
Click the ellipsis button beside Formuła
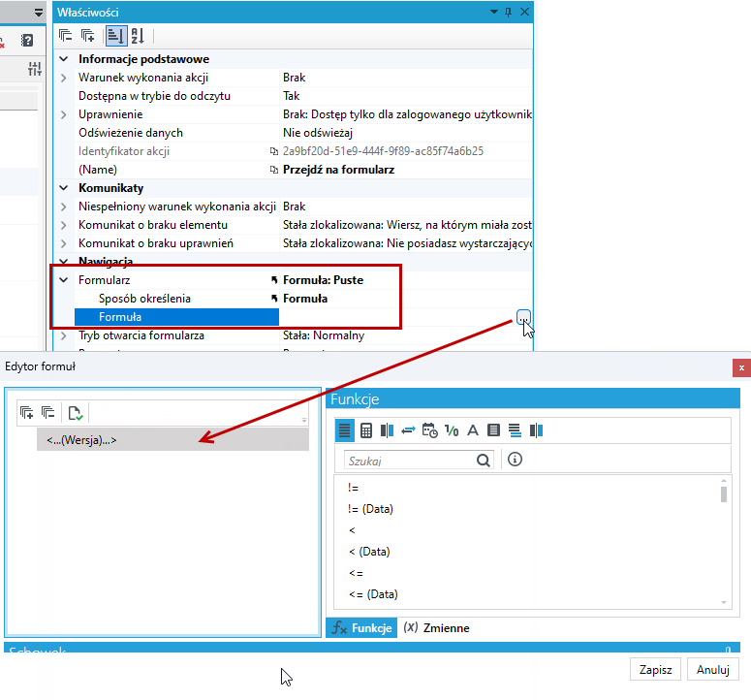(523, 317)
